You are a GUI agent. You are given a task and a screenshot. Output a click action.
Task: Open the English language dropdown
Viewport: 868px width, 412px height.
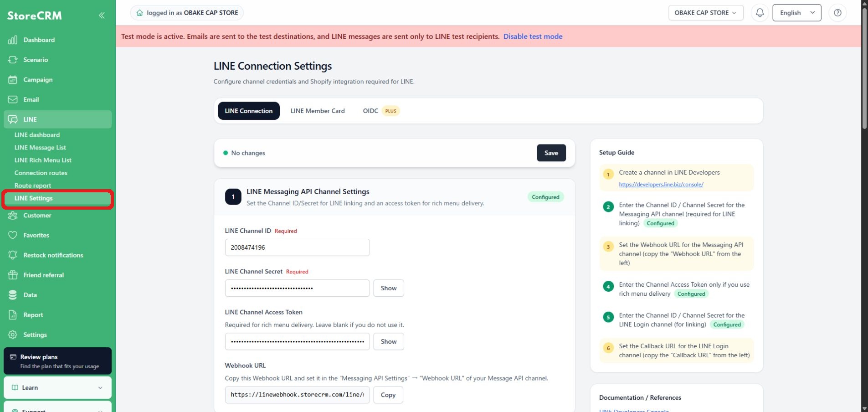[x=797, y=13]
